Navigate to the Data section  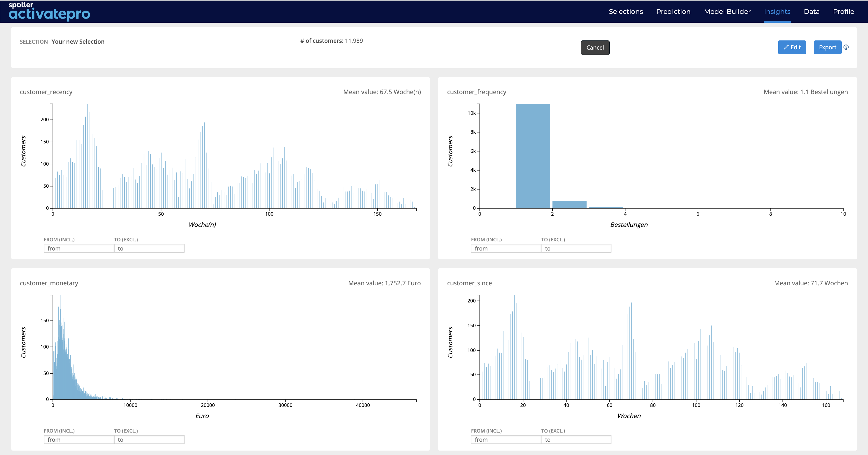click(811, 12)
